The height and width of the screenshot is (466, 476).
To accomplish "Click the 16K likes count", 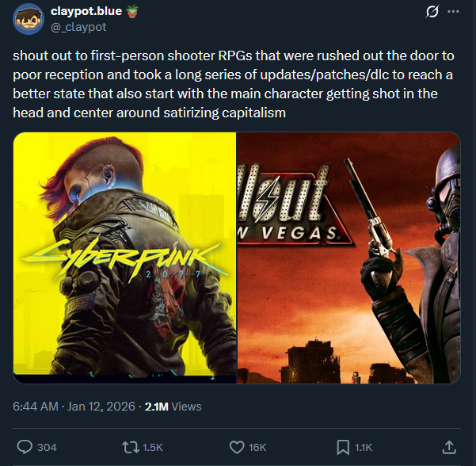I will tap(257, 448).
